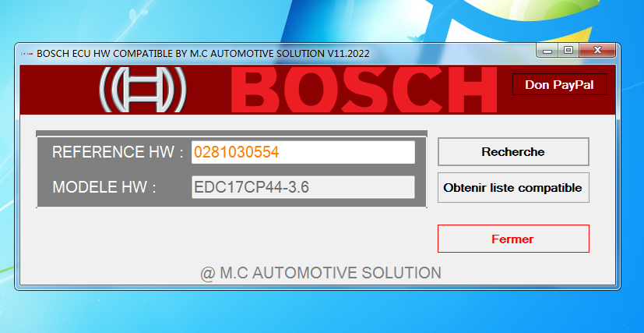
Task: Click the window title text BOSCH ECU HW COMPATIBLE
Action: tap(203, 54)
